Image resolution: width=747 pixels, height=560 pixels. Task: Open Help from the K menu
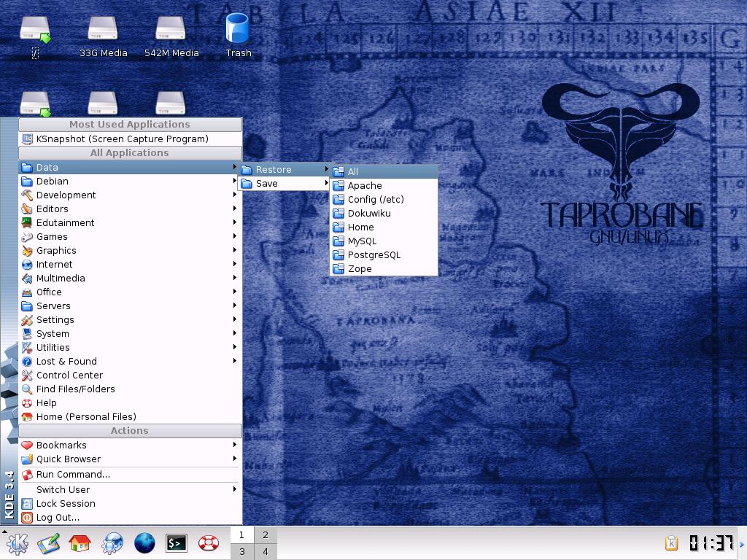130,402
